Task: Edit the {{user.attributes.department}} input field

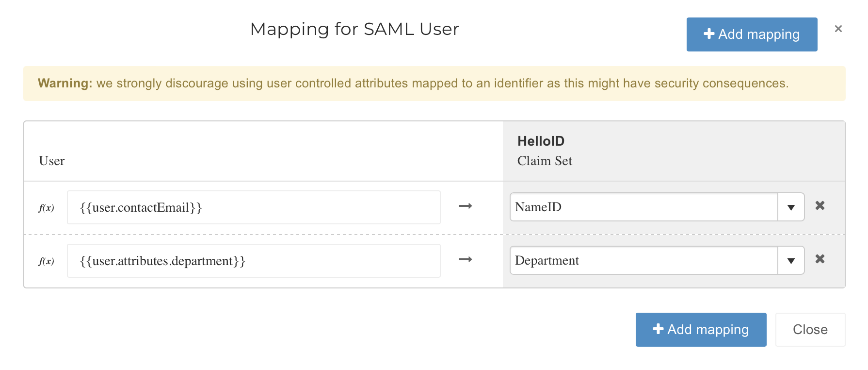Action: [x=254, y=261]
